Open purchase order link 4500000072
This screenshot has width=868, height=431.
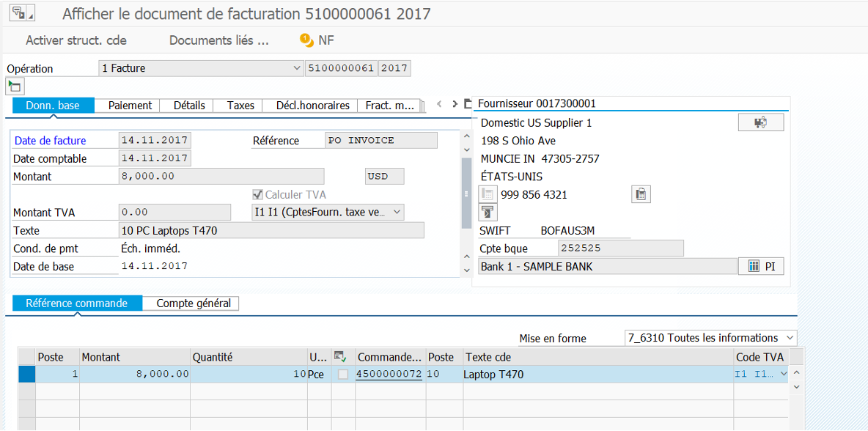click(389, 375)
